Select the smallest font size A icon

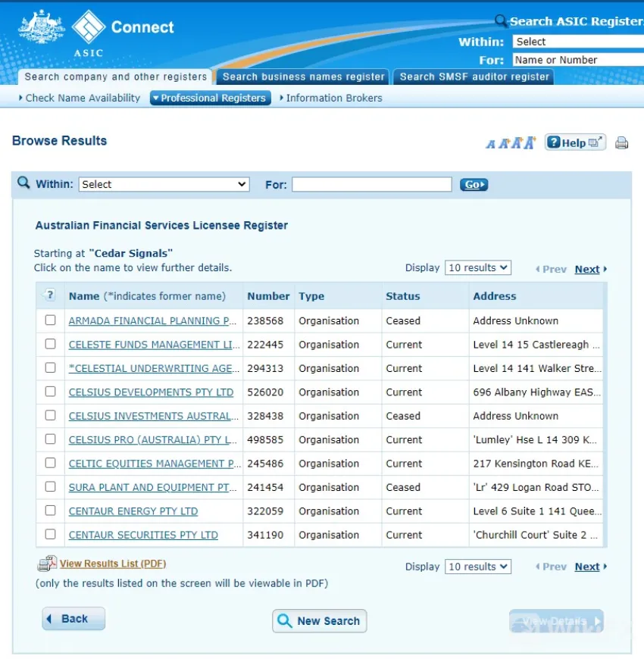coord(490,144)
